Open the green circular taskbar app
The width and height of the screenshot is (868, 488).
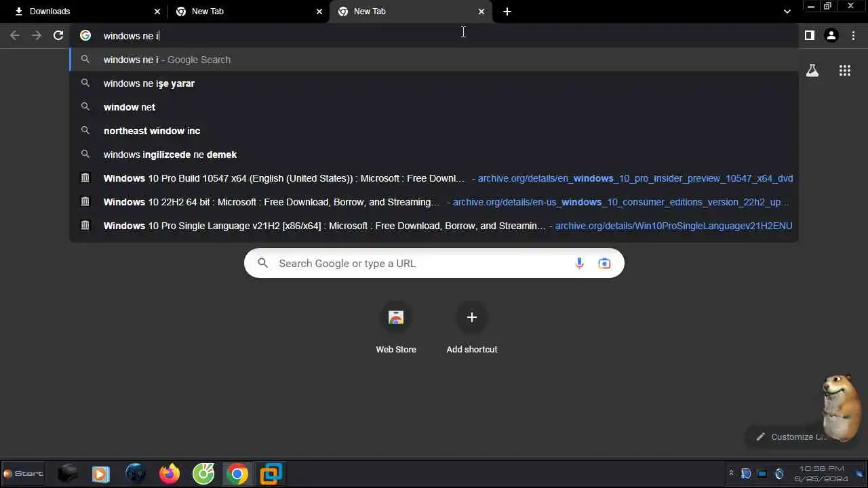click(203, 474)
